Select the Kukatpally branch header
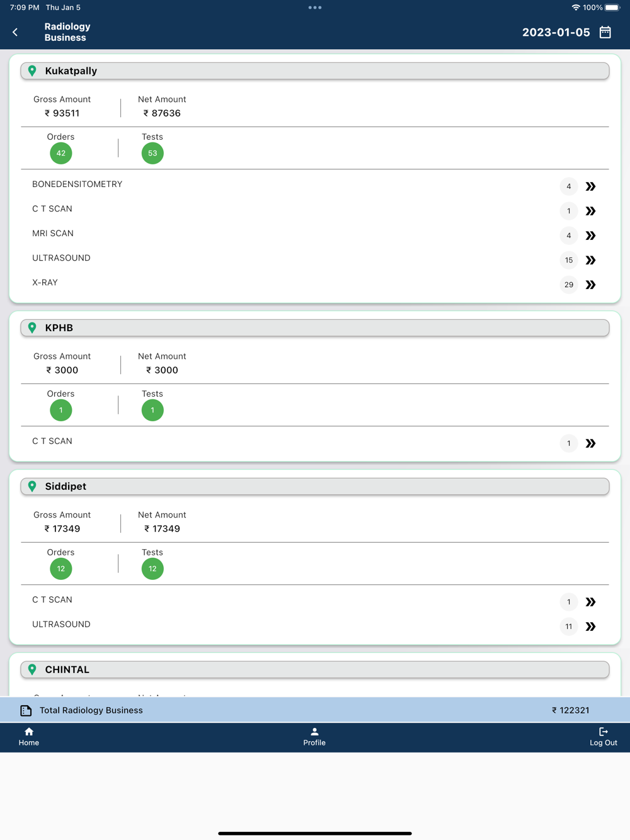The width and height of the screenshot is (630, 840). pos(315,71)
